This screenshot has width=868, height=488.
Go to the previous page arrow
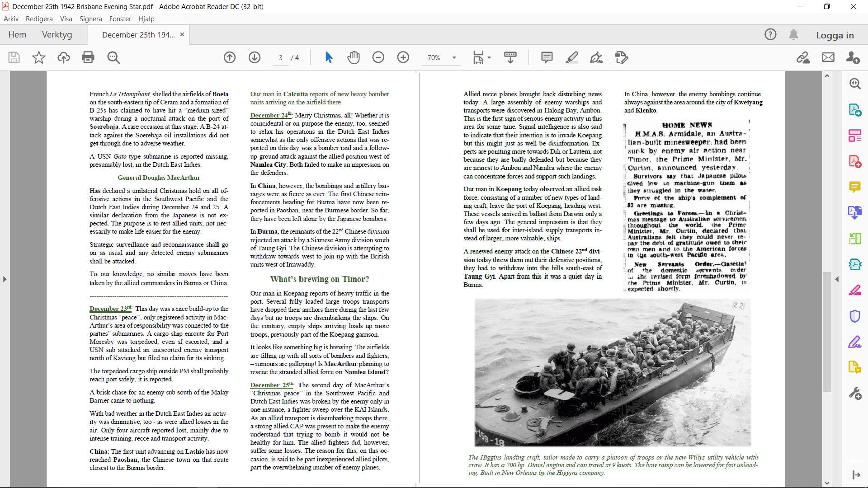coord(230,57)
